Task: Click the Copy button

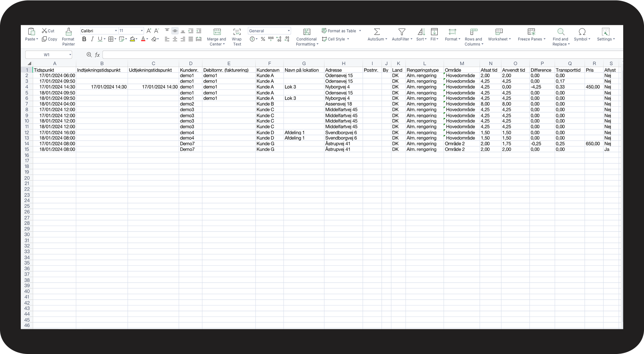Action: coord(50,39)
